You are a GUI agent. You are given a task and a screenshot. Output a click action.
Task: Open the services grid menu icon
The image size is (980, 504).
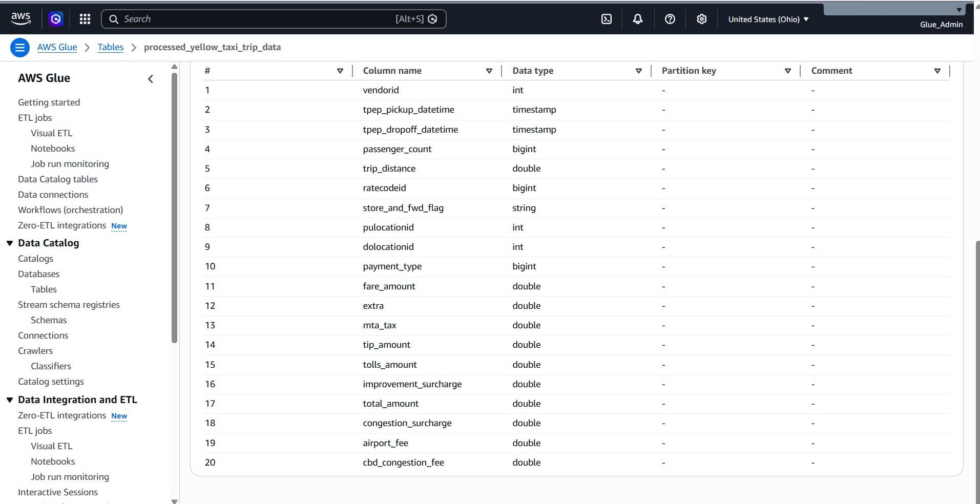(85, 19)
